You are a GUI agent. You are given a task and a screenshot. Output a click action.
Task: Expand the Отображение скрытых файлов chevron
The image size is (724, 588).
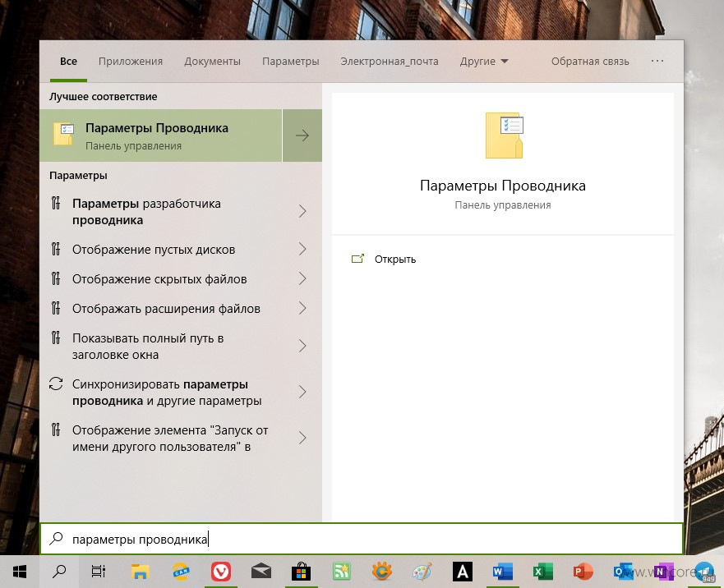pyautogui.click(x=302, y=278)
